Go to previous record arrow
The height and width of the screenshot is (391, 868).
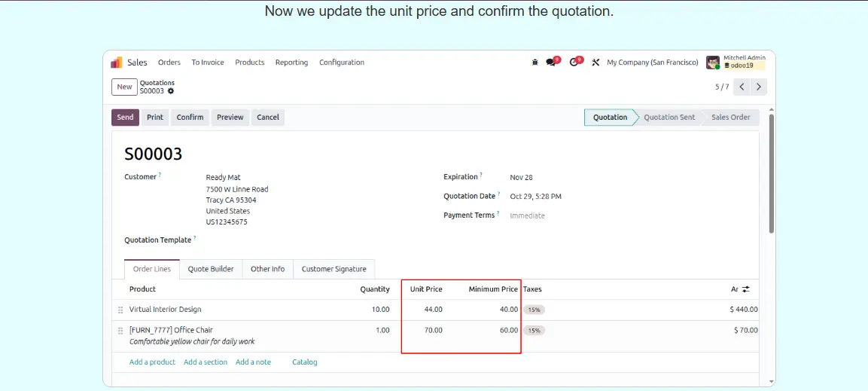coord(742,87)
